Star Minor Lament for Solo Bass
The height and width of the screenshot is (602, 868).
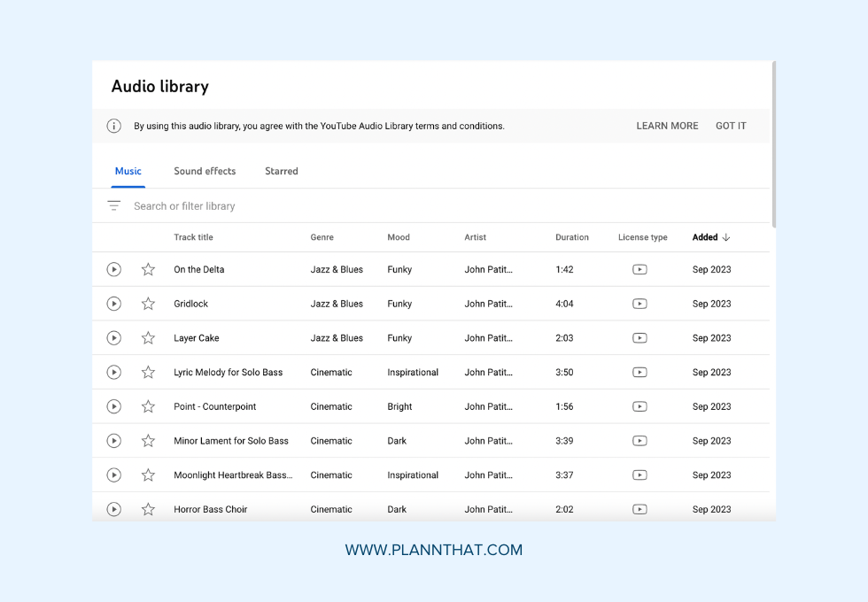[x=148, y=441]
